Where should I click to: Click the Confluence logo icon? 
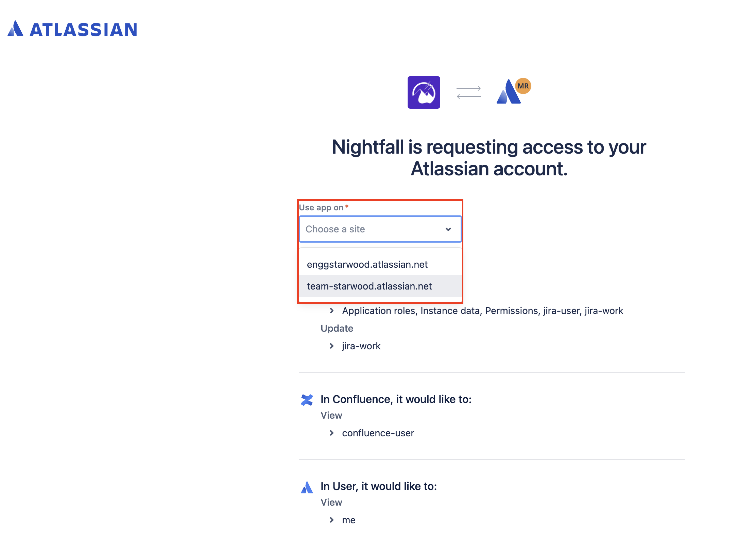coord(307,400)
